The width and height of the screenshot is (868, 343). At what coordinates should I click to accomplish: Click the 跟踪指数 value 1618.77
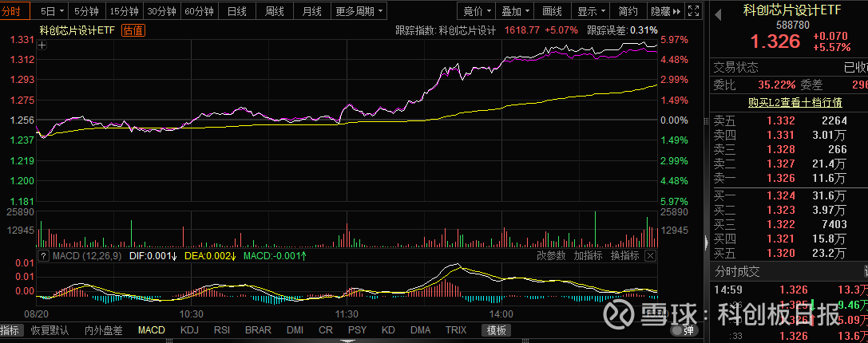coord(522,30)
